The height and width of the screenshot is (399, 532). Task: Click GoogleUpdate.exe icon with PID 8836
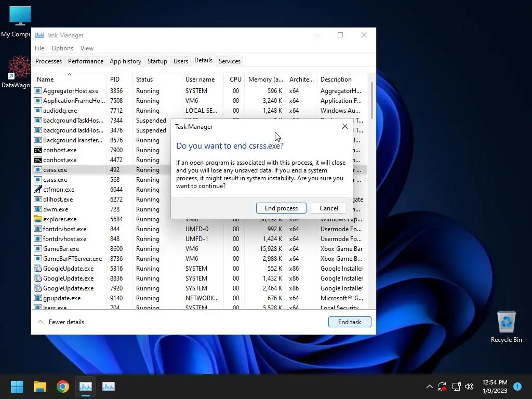click(37, 278)
